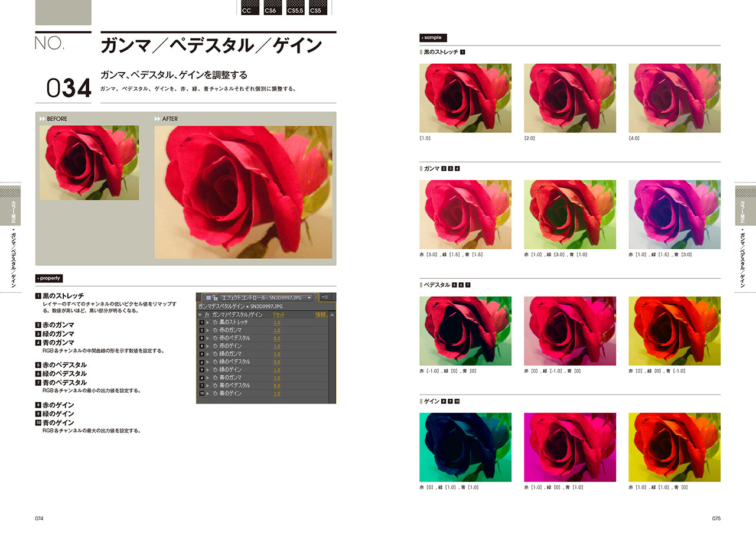Toggle stopwatch for 青のゲイン

216,393
